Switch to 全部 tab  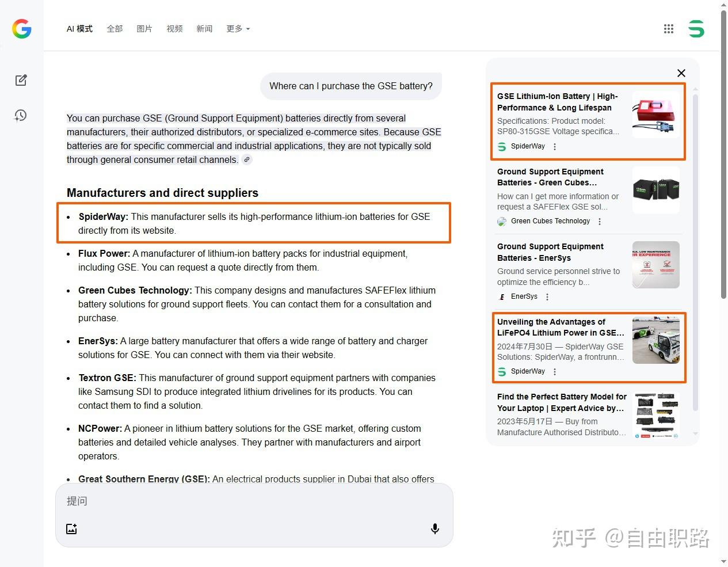[115, 29]
